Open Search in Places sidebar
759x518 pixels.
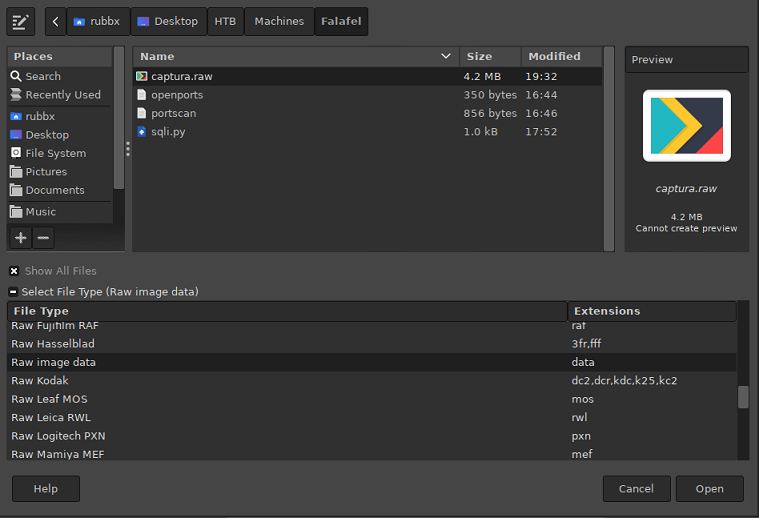[42, 76]
